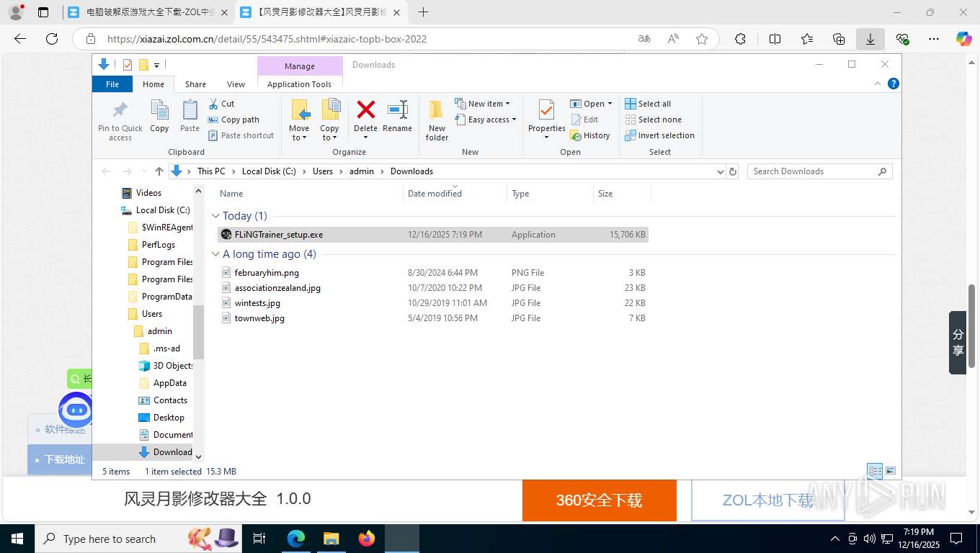Sort by Size column header
The width and height of the screenshot is (980, 553).
(622, 194)
